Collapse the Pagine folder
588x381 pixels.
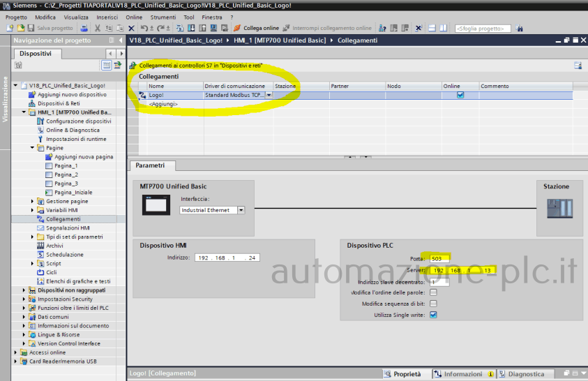(x=32, y=148)
